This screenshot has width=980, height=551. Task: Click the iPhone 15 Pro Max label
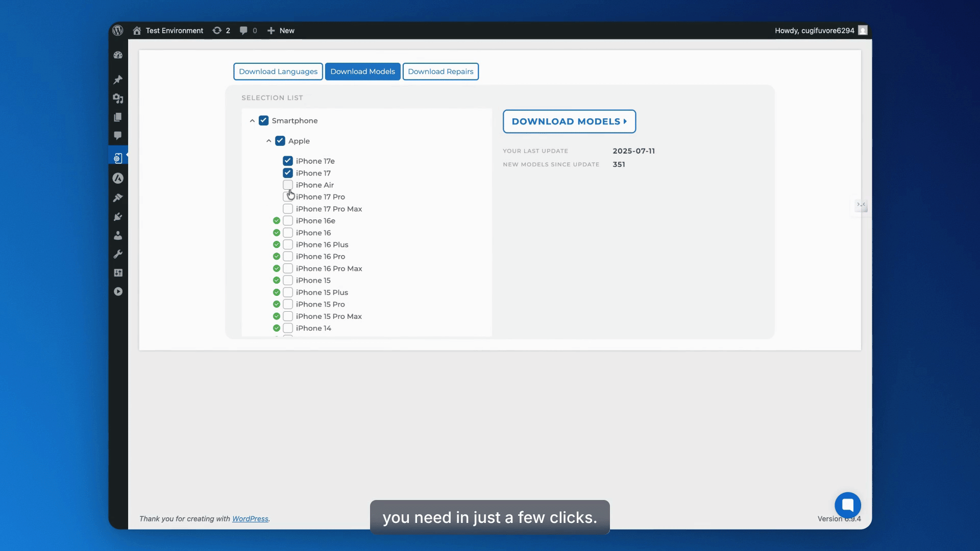pyautogui.click(x=329, y=316)
